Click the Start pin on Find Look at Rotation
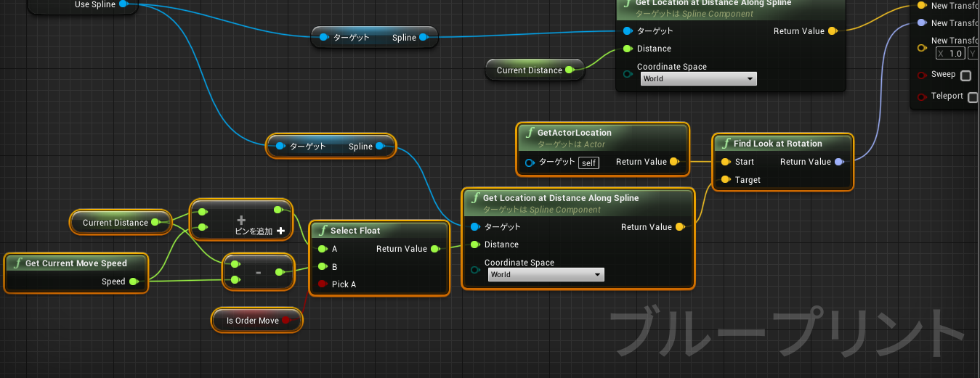Image resolution: width=980 pixels, height=378 pixels. (725, 162)
